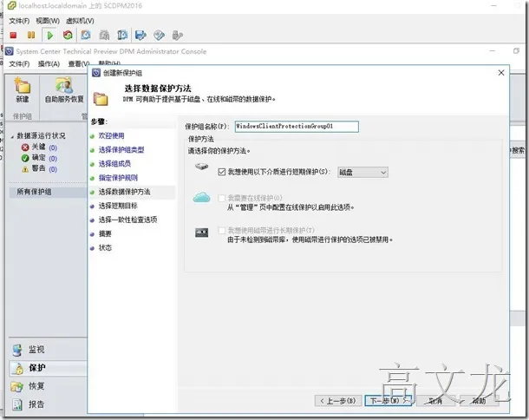Click the disk icon beside short-term protection
This screenshot has width=529, height=420.
tap(202, 167)
